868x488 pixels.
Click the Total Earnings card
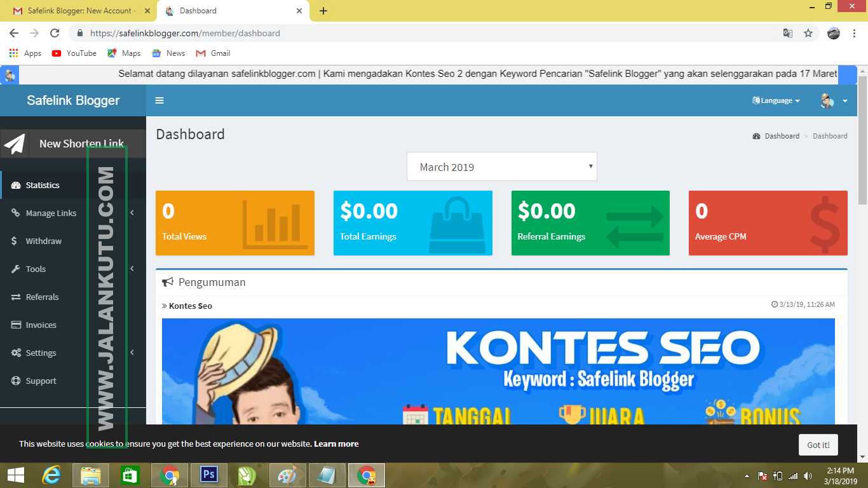point(413,223)
